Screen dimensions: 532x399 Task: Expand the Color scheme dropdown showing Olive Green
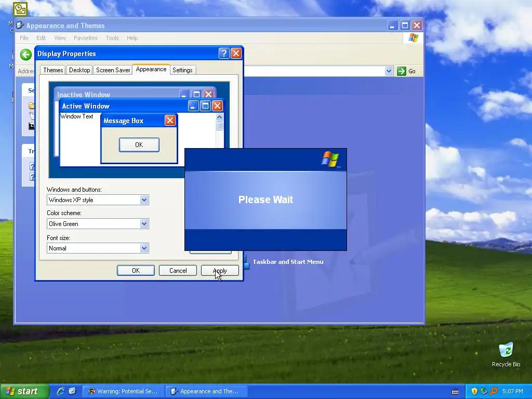point(144,223)
